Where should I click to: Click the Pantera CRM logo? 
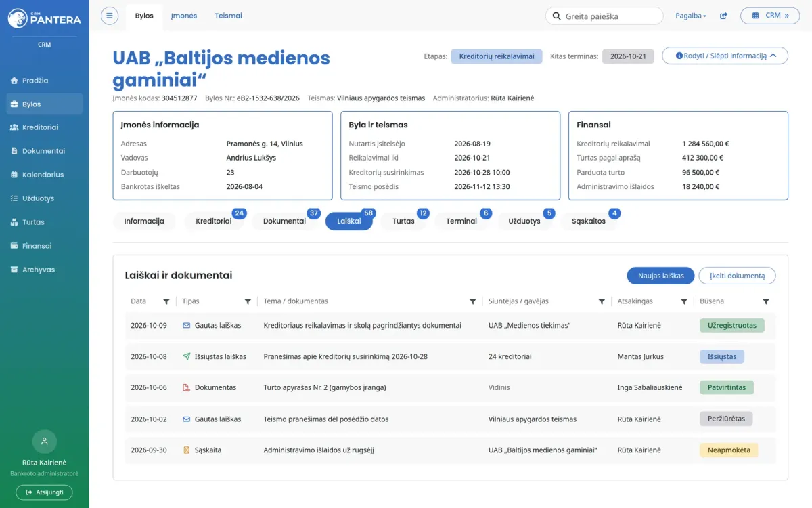[45, 18]
